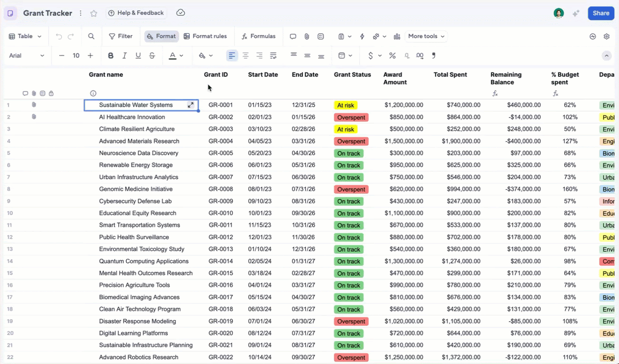The width and height of the screenshot is (619, 364).
Task: Apply percent format to selection
Action: (x=392, y=56)
